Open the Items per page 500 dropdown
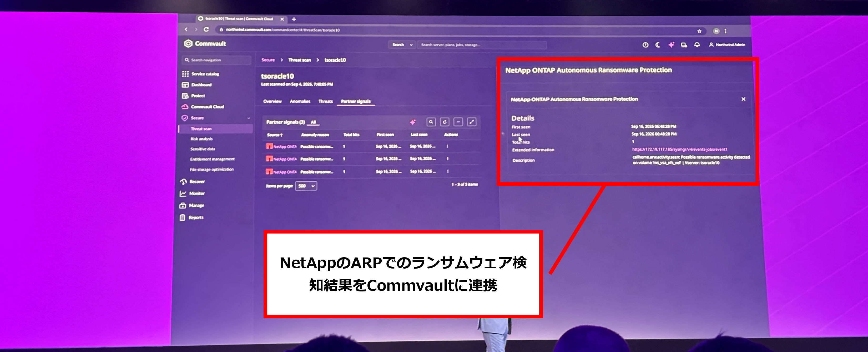The height and width of the screenshot is (352, 868). tap(306, 186)
